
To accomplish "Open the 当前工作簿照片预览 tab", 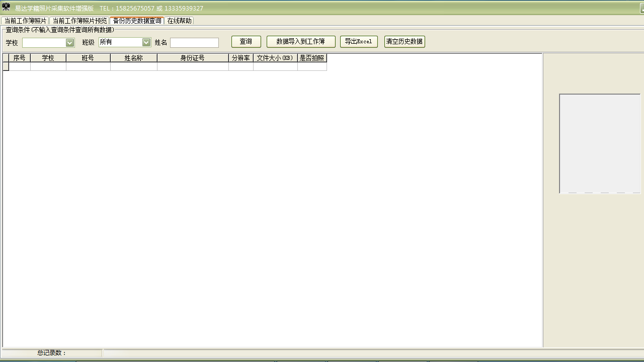I will (79, 21).
